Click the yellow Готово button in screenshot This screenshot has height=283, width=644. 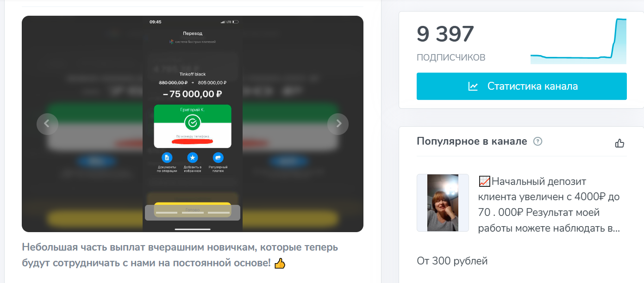click(x=193, y=209)
